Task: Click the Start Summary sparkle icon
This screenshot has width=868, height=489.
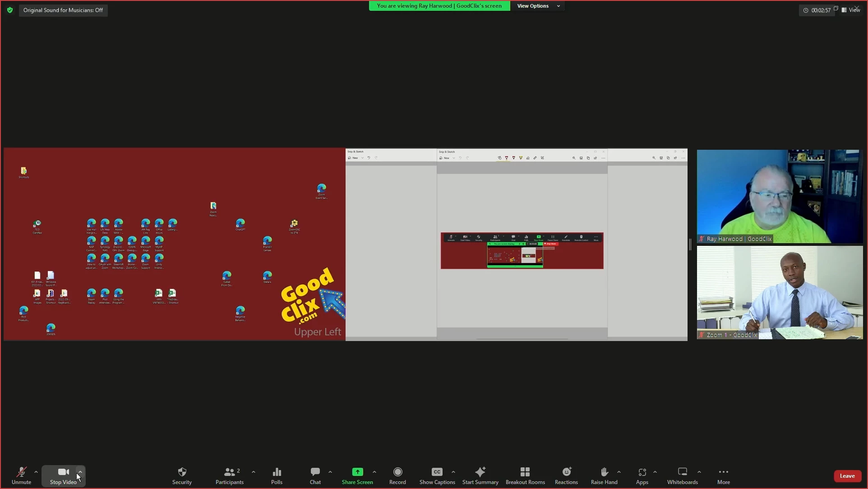Action: pos(480,472)
